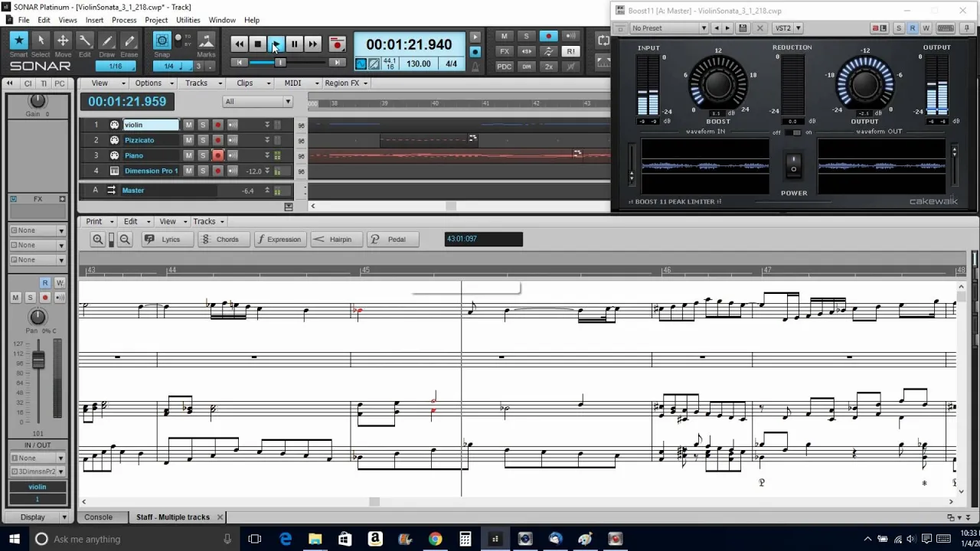Disarm record on Piano track
The image size is (980, 551).
coord(217,155)
